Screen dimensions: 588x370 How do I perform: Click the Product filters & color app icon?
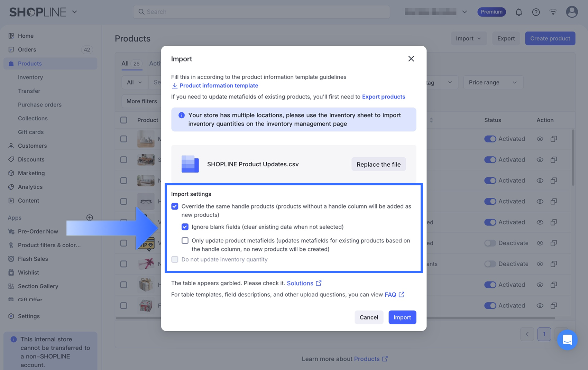(x=11, y=245)
